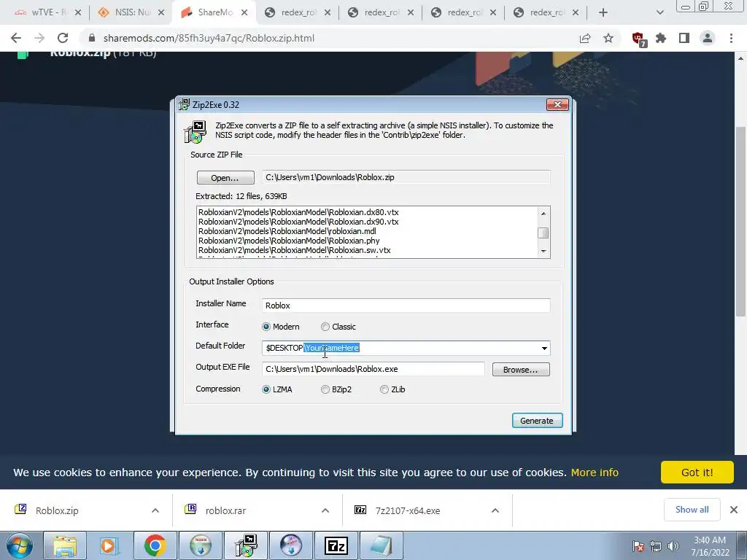Click the address bar URL
747x560 pixels.
pyautogui.click(x=209, y=38)
